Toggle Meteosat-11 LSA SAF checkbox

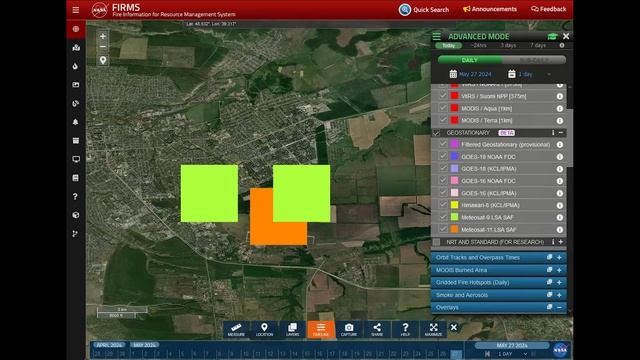click(443, 229)
